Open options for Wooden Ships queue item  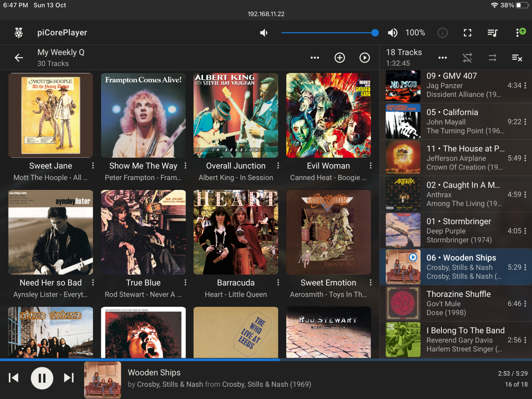pos(525,267)
